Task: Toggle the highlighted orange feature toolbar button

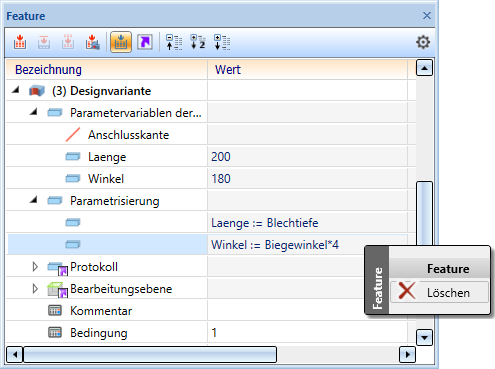Action: [x=121, y=42]
